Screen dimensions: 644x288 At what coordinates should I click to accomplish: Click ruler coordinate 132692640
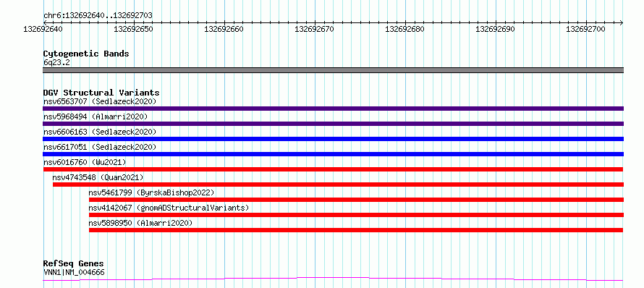tap(43, 29)
